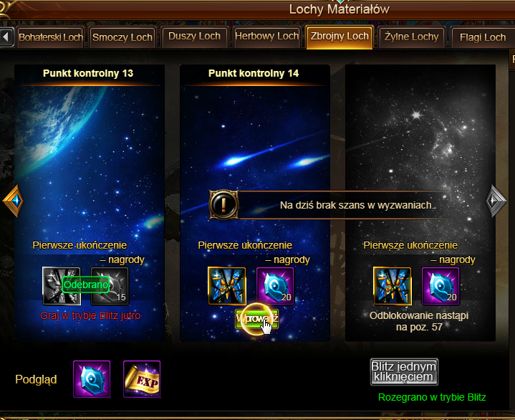
Task: Click the EXP scroll preview icon
Action: pos(142,379)
